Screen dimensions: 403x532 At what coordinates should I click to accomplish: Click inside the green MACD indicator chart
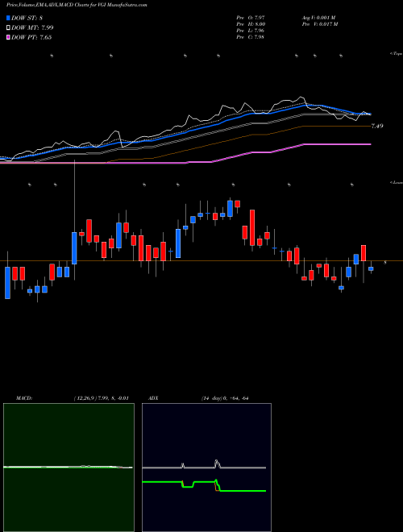69,468
